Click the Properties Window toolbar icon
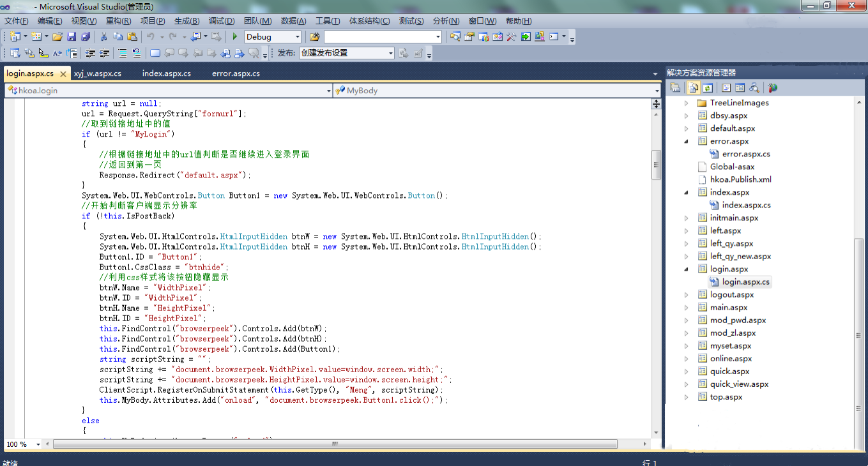Screen dimensions: 868x466 pyautogui.click(x=469, y=36)
